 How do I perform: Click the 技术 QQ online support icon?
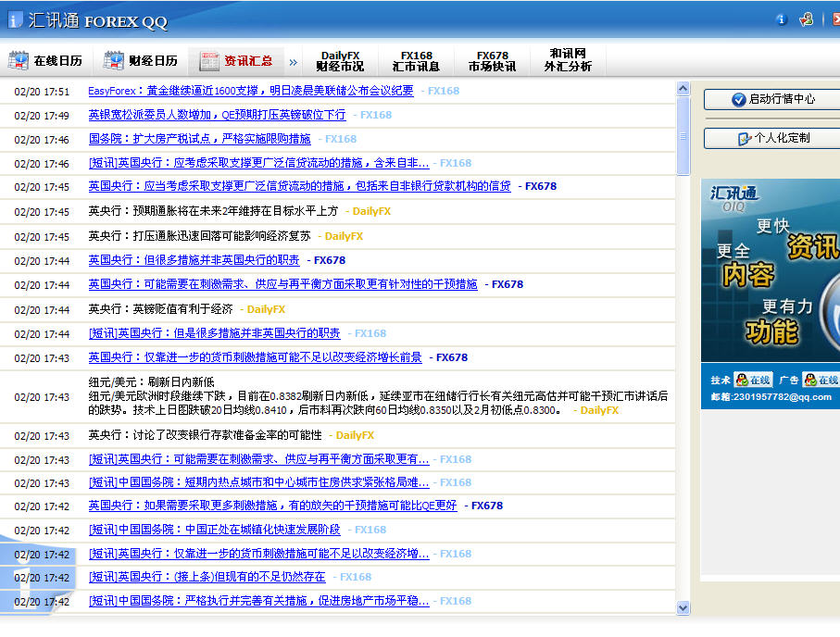tap(752, 380)
